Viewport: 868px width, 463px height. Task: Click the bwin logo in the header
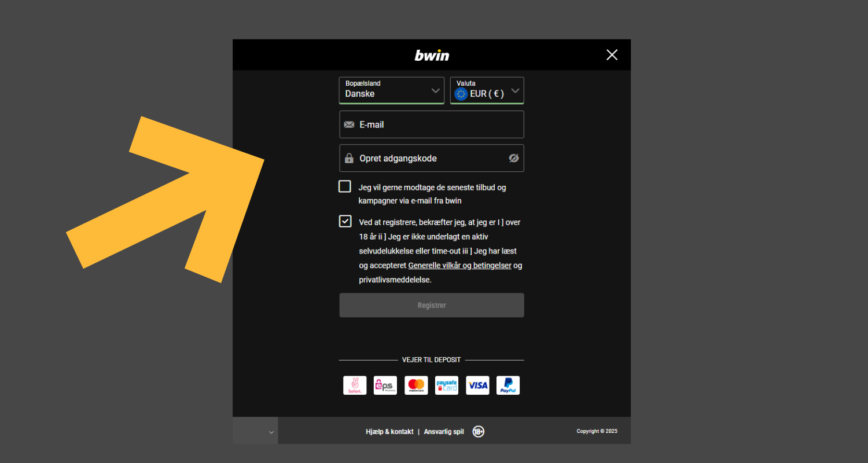432,56
